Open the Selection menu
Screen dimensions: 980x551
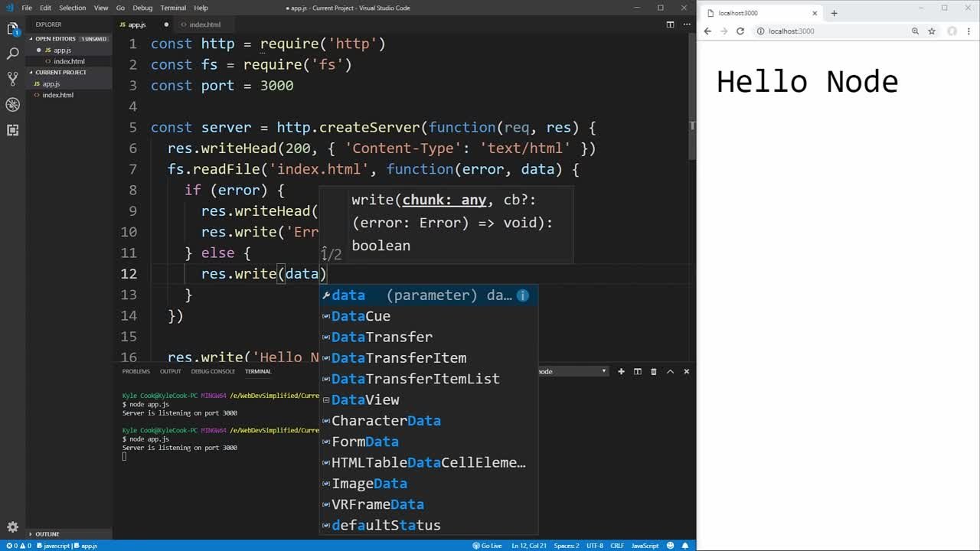[x=73, y=8]
